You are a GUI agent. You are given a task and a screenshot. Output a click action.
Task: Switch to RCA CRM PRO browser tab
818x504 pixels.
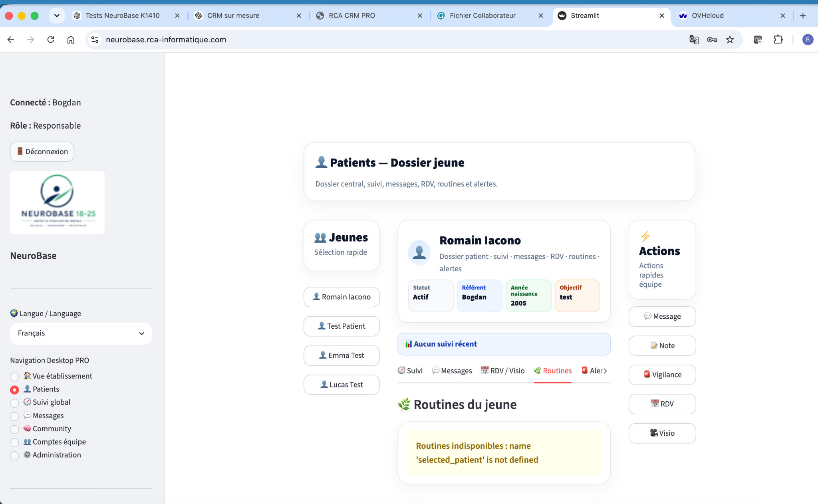tap(352, 16)
